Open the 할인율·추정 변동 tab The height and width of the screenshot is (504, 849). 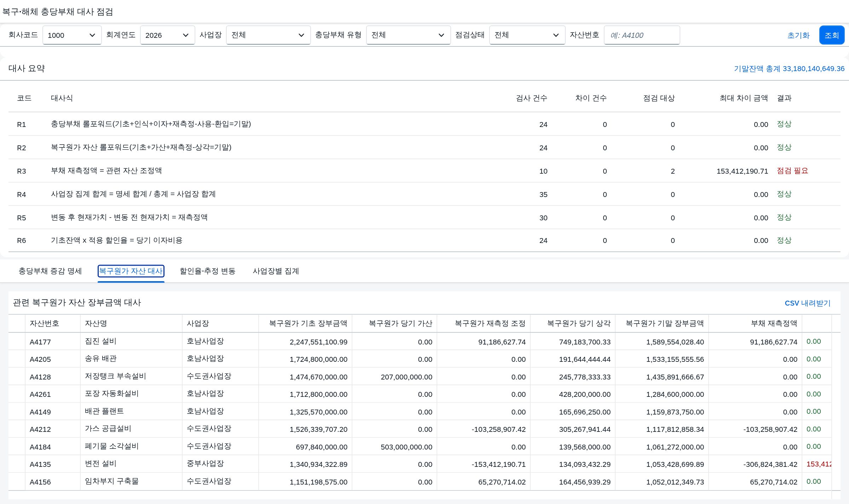[x=208, y=271]
